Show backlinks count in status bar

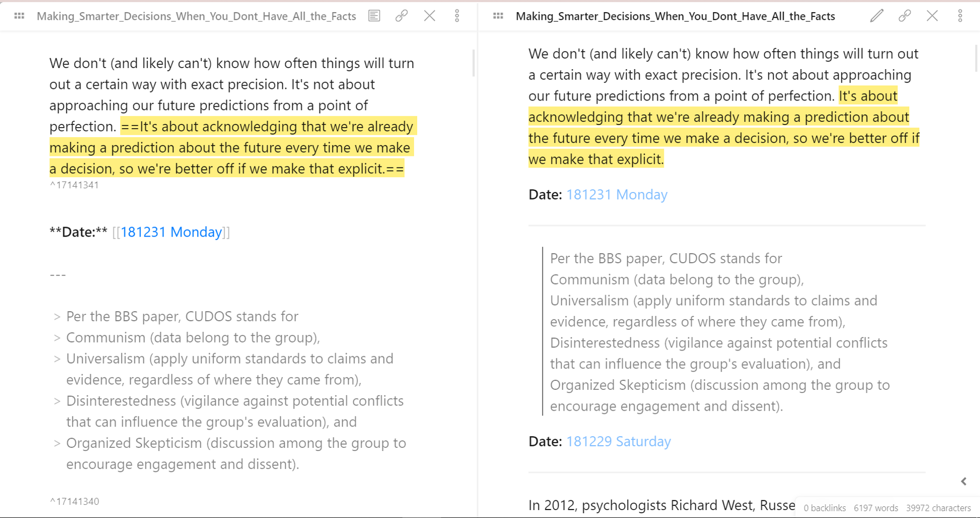824,508
